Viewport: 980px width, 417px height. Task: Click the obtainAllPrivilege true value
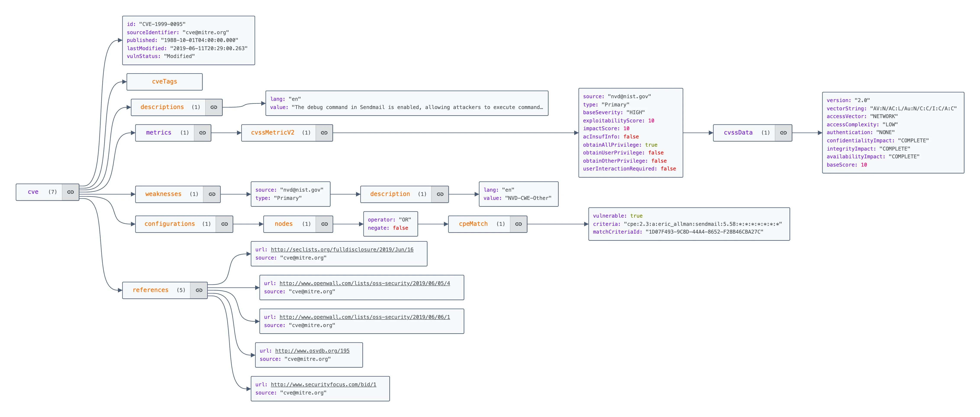click(651, 145)
